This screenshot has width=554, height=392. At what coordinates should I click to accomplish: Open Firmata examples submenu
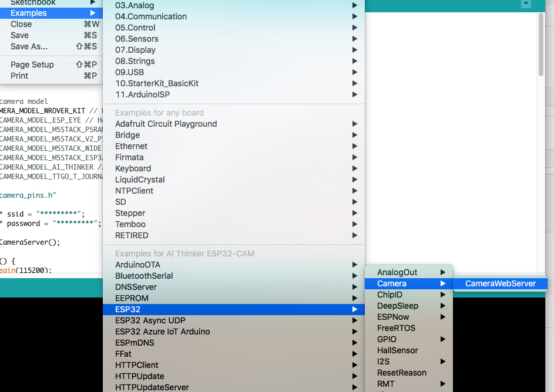point(234,157)
